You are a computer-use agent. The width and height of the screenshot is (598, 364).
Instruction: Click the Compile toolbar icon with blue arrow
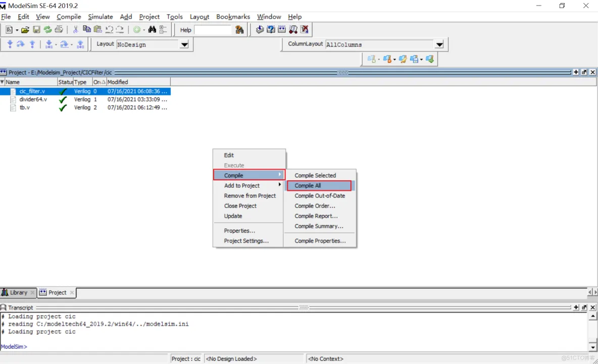tap(260, 29)
